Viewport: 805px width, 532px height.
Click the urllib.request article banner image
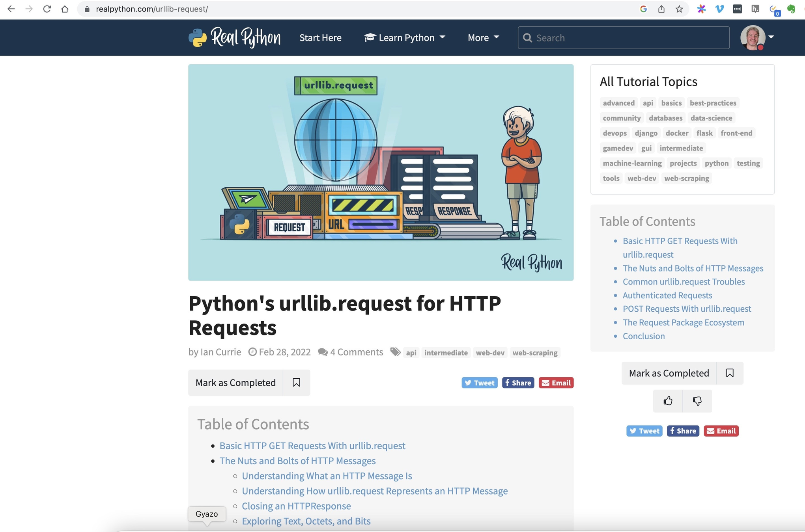(381, 172)
